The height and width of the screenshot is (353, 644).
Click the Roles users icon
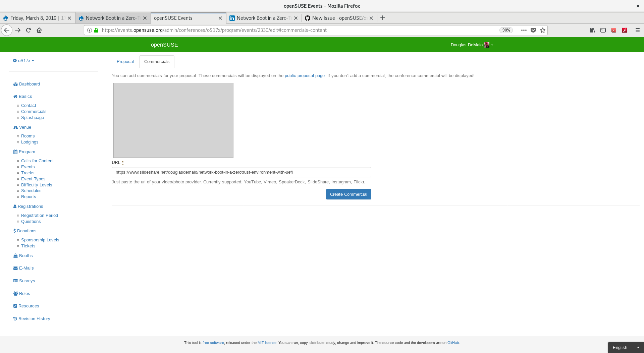15,294
